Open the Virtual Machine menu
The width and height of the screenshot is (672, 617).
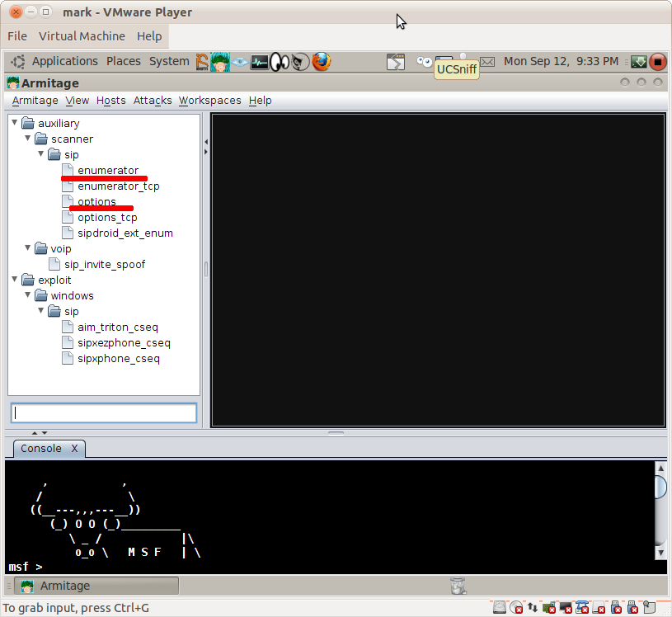tap(82, 36)
